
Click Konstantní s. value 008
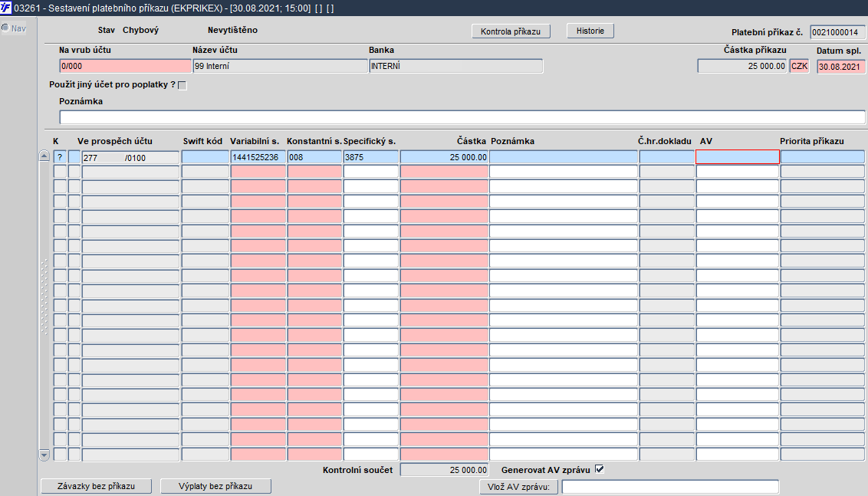(x=314, y=157)
